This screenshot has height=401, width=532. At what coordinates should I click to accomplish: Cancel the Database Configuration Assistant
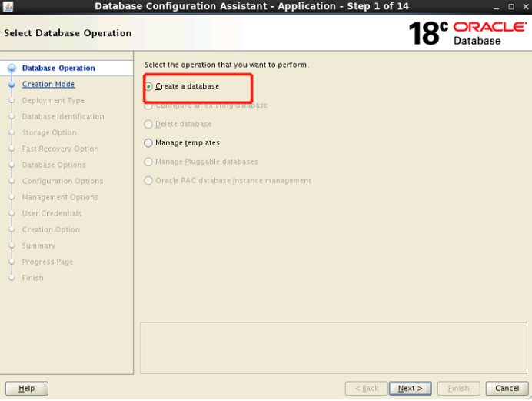point(507,388)
